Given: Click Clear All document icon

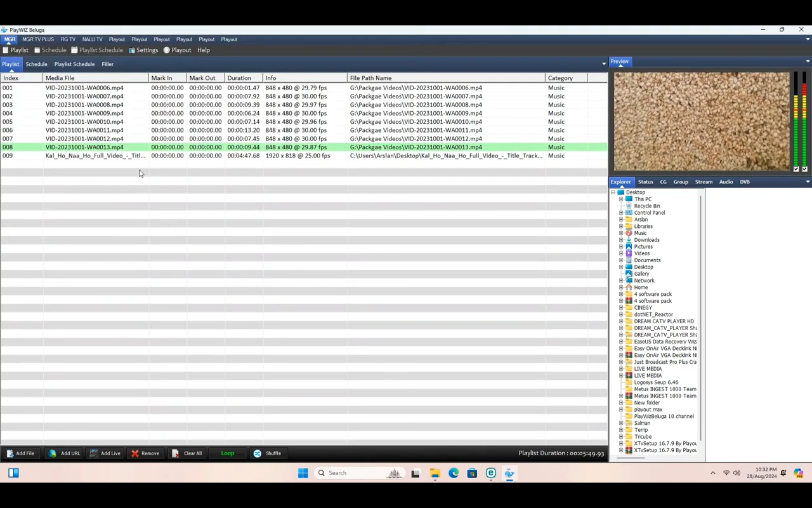Looking at the screenshot, I should click(x=176, y=453).
